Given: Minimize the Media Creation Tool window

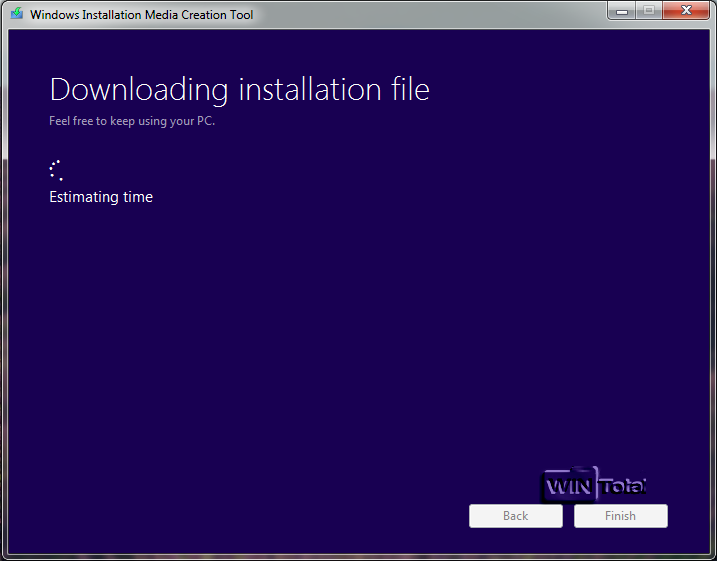Looking at the screenshot, I should tap(621, 11).
